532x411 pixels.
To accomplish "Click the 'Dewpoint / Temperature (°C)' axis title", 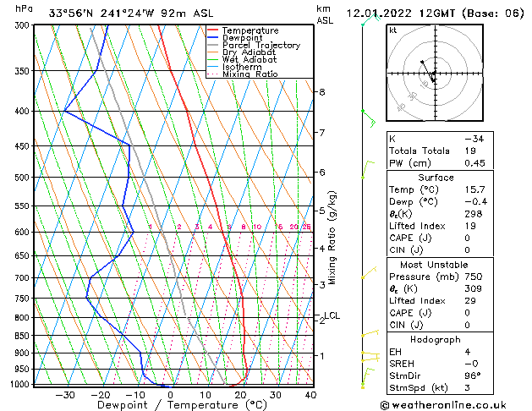I will pyautogui.click(x=182, y=405).
